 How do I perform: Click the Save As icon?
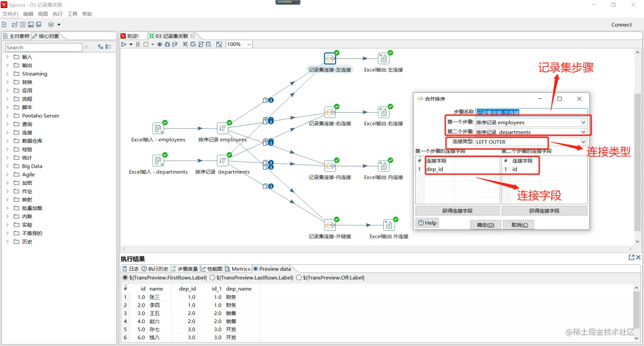(39, 24)
